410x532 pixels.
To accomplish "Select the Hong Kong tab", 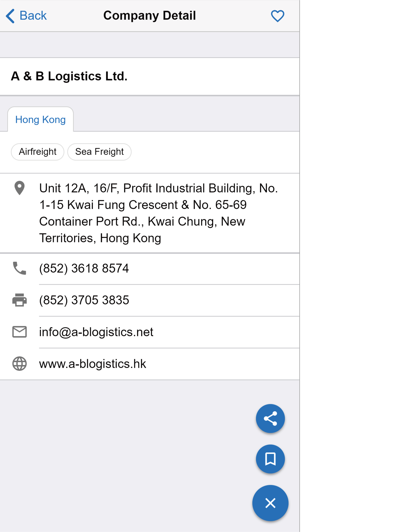I will pos(40,120).
